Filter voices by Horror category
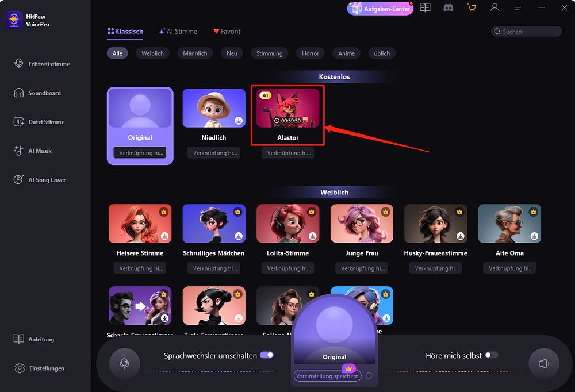The height and width of the screenshot is (392, 575). pos(310,53)
